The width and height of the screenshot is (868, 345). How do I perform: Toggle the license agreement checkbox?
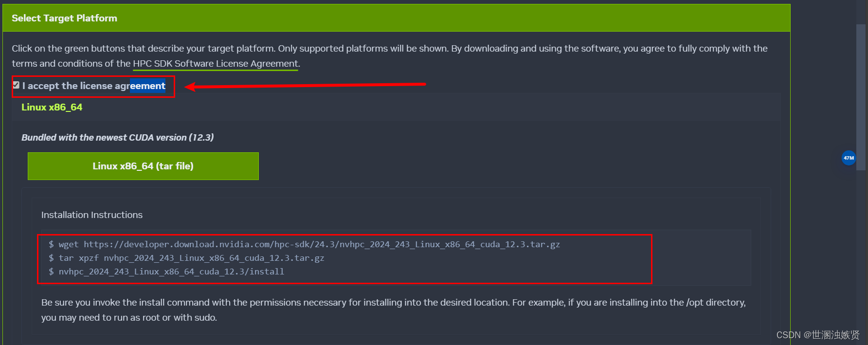pos(16,85)
